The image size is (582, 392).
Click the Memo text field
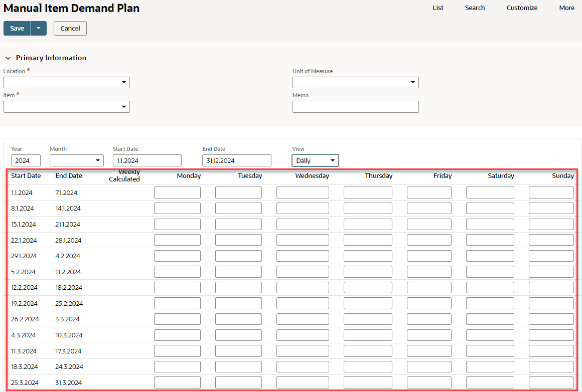point(356,107)
